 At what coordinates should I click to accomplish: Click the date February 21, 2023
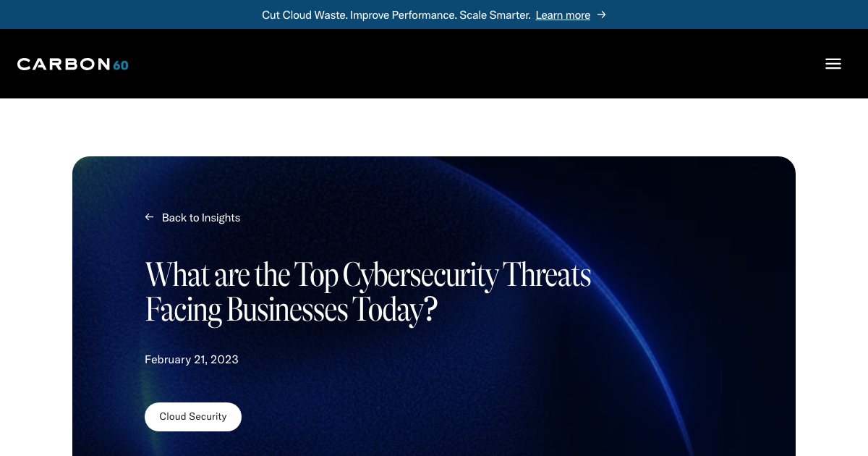point(192,360)
